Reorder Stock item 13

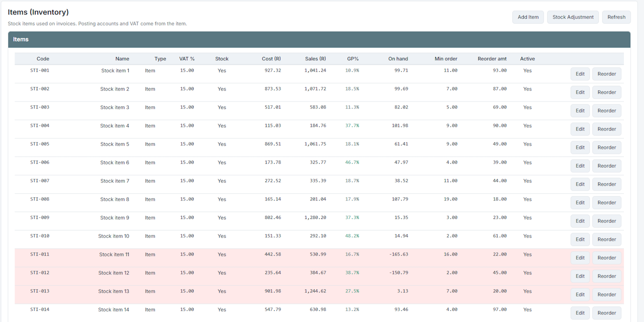click(606, 295)
